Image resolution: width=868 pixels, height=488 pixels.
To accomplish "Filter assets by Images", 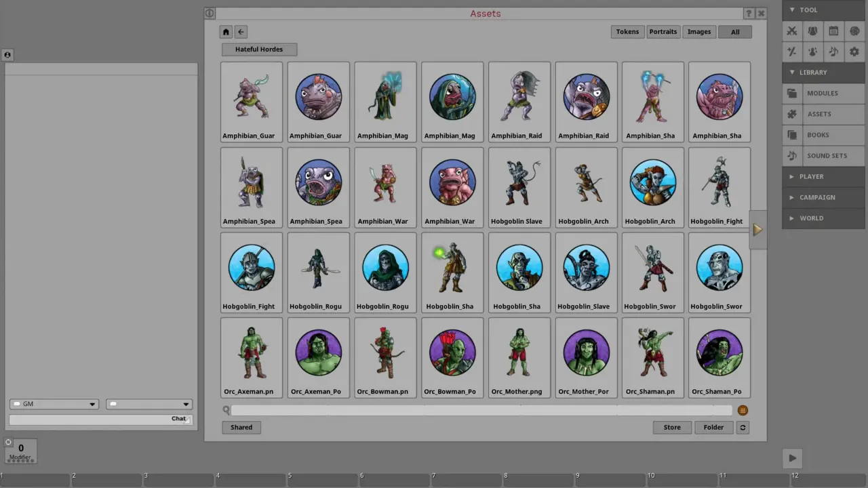I will tap(699, 32).
